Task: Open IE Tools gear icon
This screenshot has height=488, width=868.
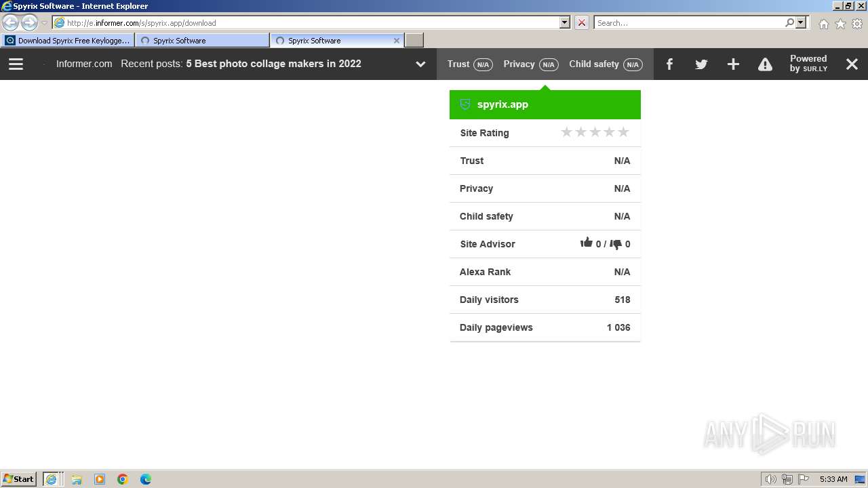Action: pyautogui.click(x=857, y=24)
